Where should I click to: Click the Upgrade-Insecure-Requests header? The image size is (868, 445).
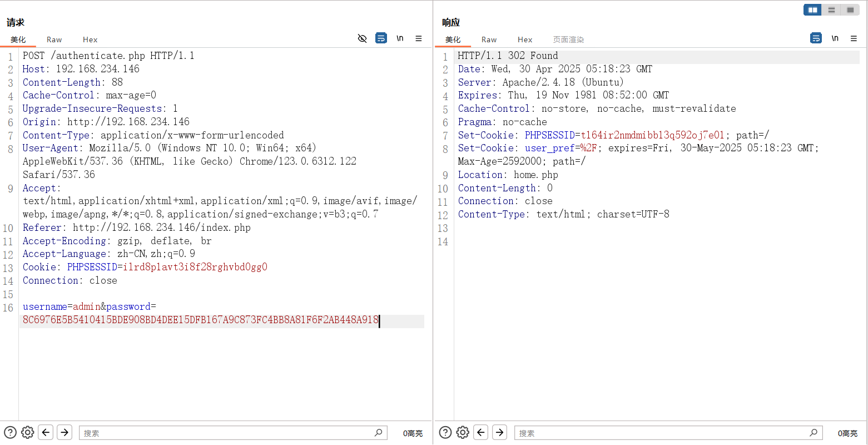click(x=101, y=108)
